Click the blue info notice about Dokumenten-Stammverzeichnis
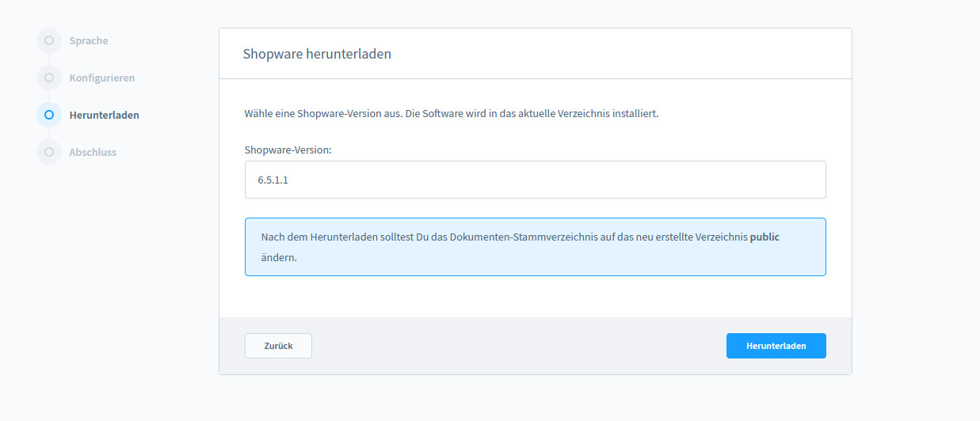Viewport: 980px width, 421px height. point(535,247)
